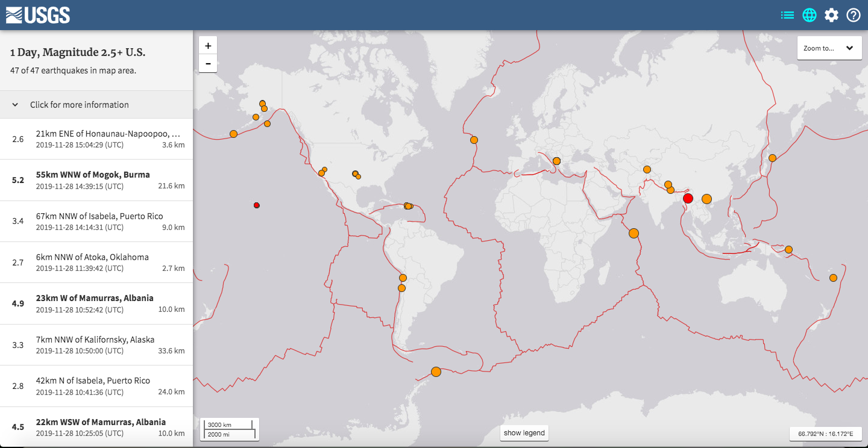Expand 'Click for more information' section

point(96,105)
